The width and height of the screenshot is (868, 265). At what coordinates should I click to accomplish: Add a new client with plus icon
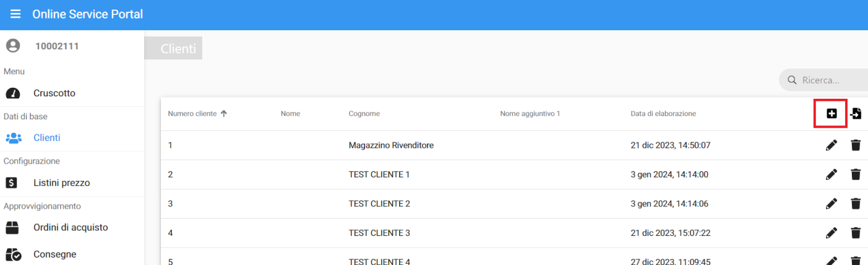coord(831,114)
